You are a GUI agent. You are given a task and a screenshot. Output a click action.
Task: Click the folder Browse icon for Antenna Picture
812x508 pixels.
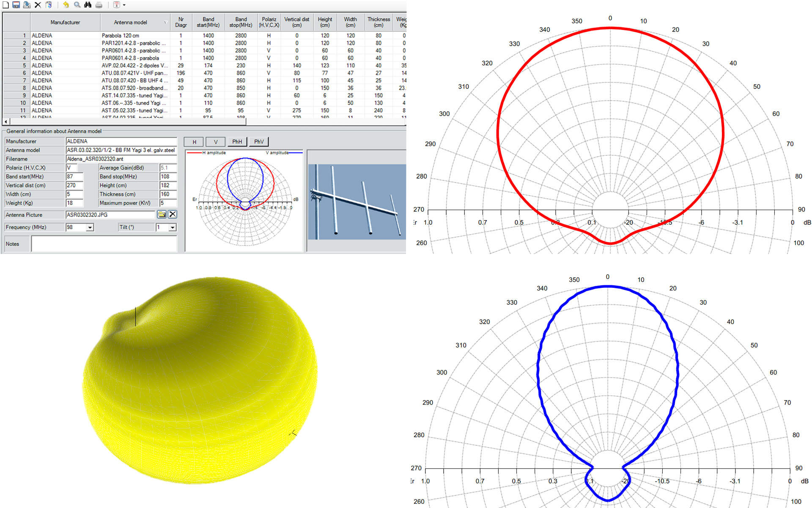point(162,215)
